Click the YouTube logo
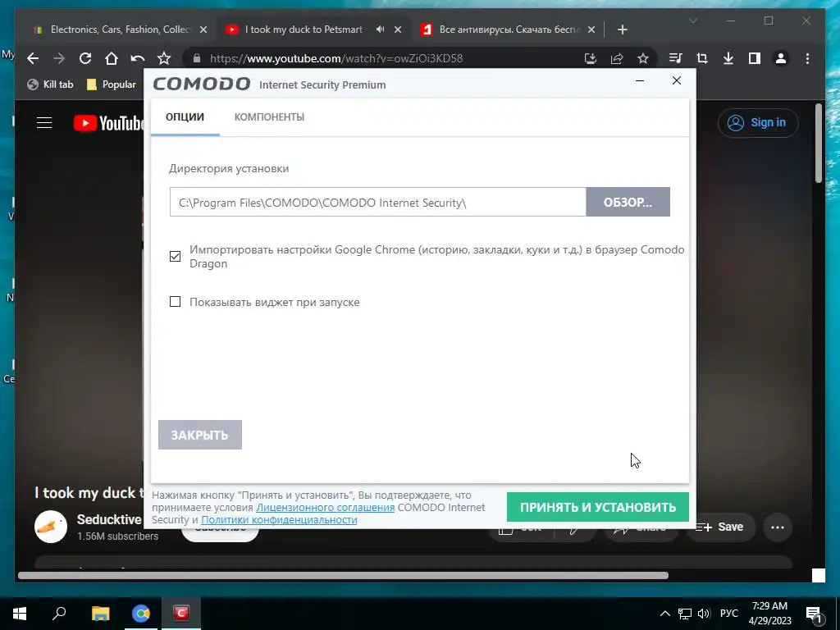This screenshot has width=840, height=630. (x=109, y=123)
